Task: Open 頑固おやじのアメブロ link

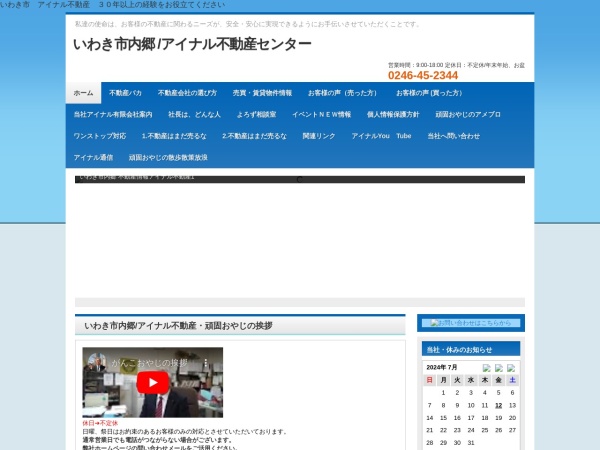Action: point(468,114)
